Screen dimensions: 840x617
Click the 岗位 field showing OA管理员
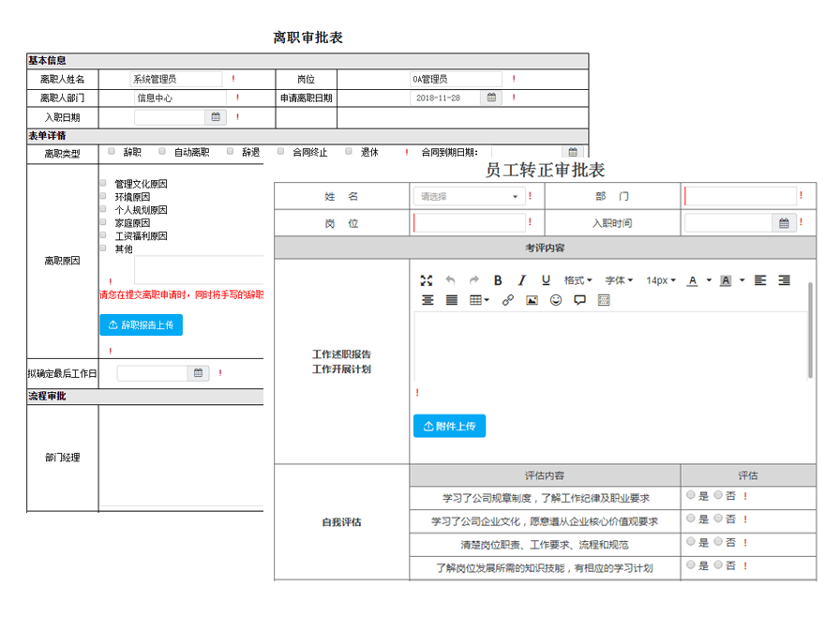tap(456, 80)
